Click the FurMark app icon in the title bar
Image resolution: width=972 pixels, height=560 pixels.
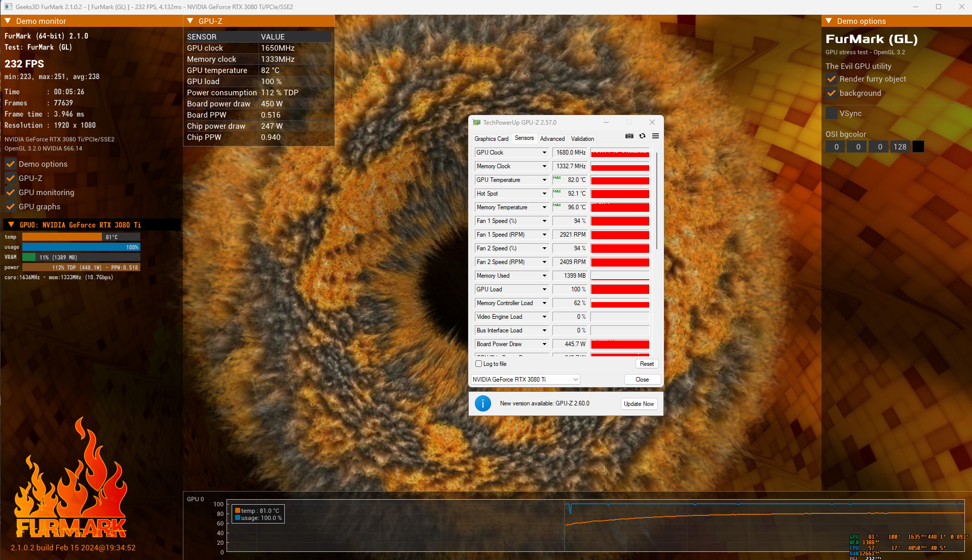coord(8,7)
